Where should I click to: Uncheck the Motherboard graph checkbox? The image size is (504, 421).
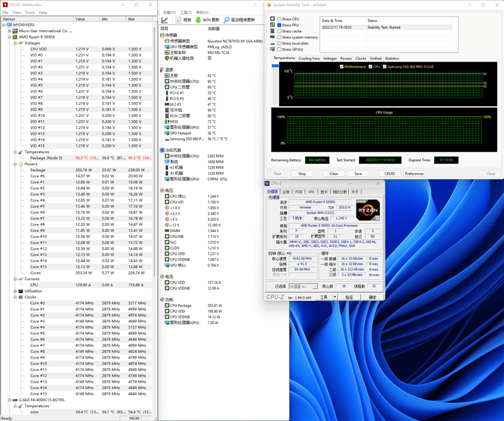(341, 67)
